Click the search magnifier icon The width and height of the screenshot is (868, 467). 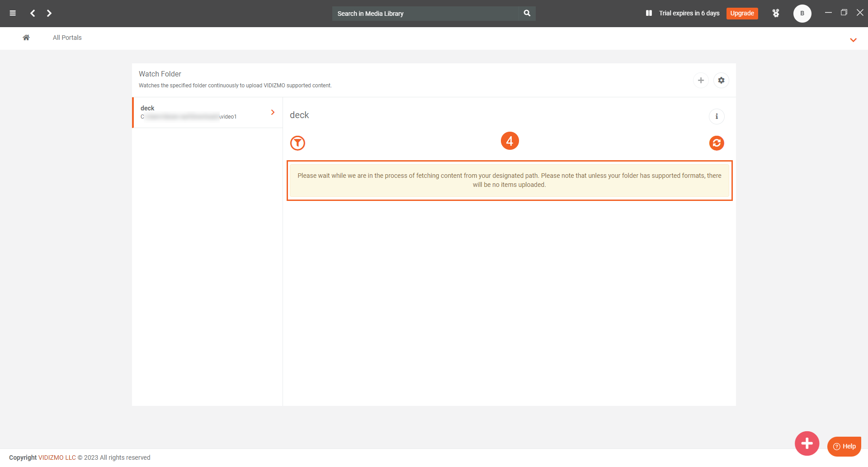click(527, 13)
